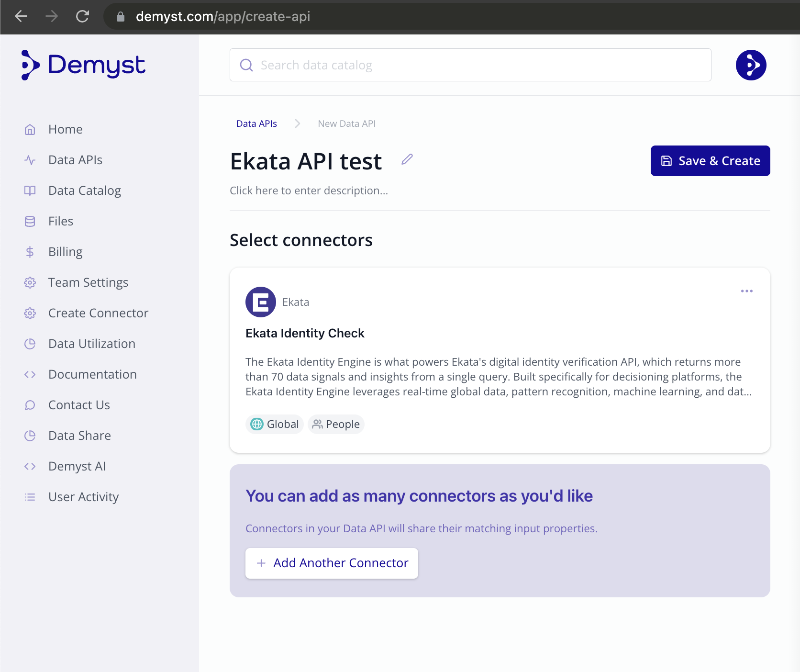
Task: Reload the page with the refresh icon
Action: coord(82,16)
